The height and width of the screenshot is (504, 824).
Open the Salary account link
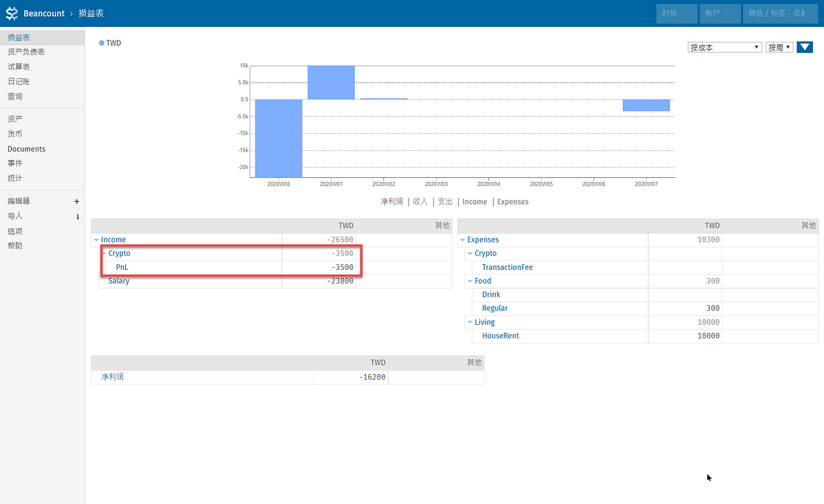[x=119, y=281]
